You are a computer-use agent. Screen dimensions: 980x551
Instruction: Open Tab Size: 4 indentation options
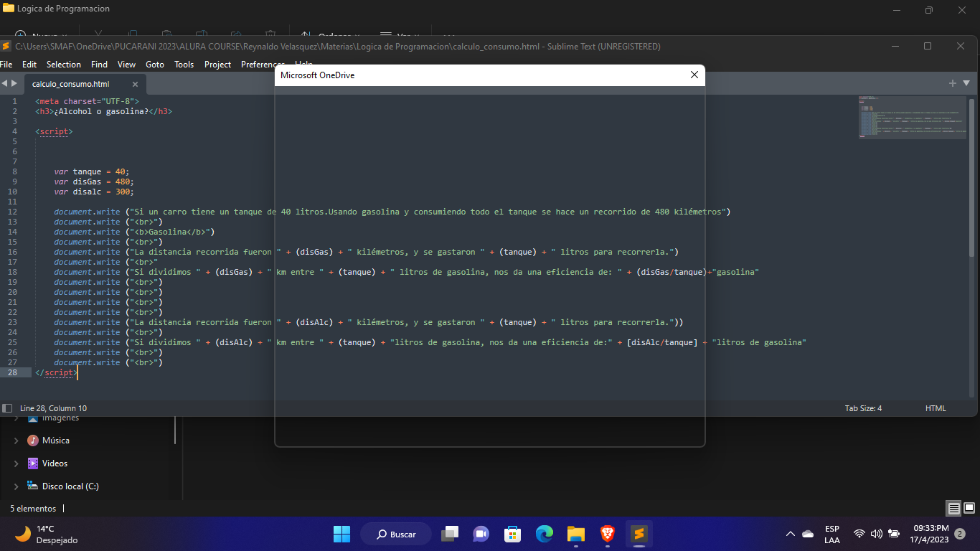point(863,408)
